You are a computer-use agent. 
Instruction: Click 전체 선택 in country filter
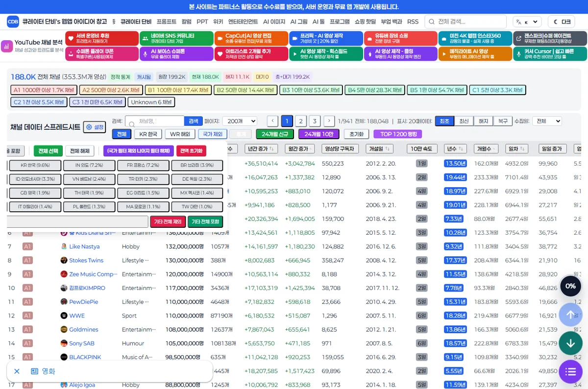pyautogui.click(x=48, y=151)
